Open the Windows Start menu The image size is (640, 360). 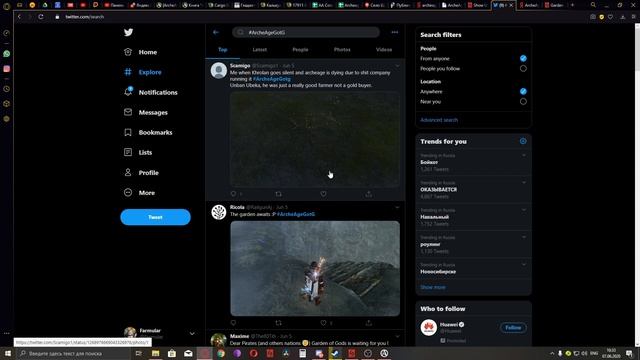(x=7, y=353)
